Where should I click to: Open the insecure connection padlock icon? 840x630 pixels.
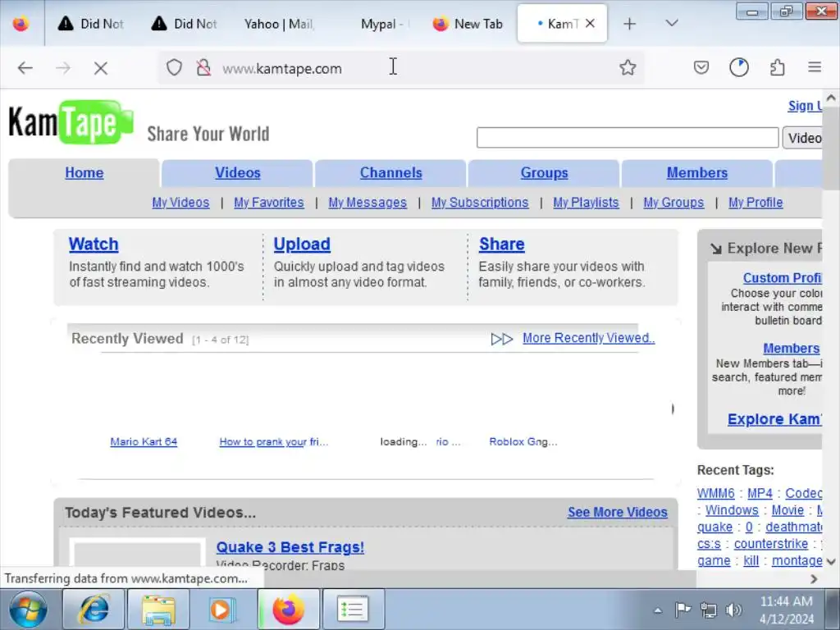click(203, 67)
